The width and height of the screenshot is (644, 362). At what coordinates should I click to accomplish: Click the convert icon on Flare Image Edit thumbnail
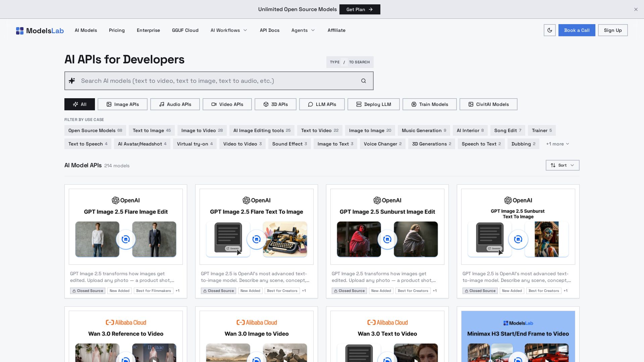[126, 239]
